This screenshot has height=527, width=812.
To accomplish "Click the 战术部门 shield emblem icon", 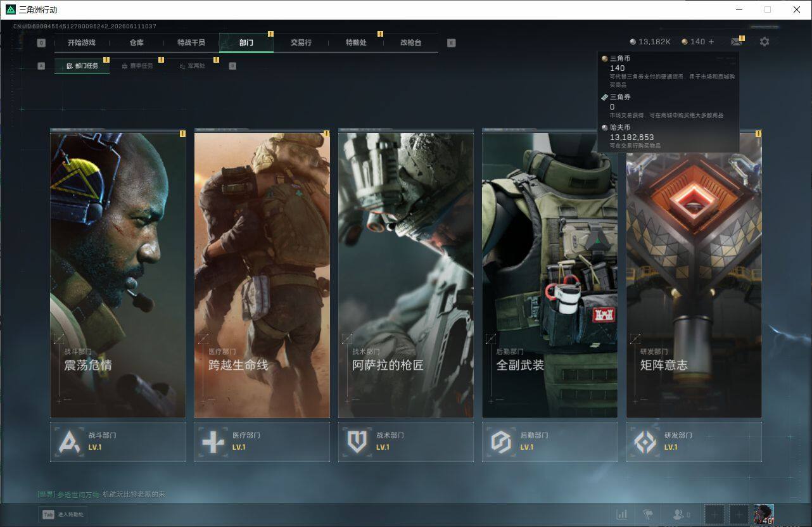I will point(357,441).
